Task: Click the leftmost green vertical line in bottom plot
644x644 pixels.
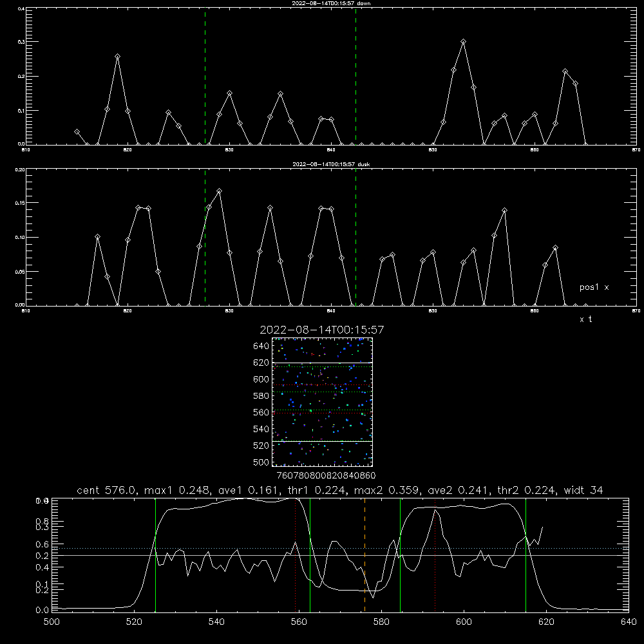Action: 155,555
